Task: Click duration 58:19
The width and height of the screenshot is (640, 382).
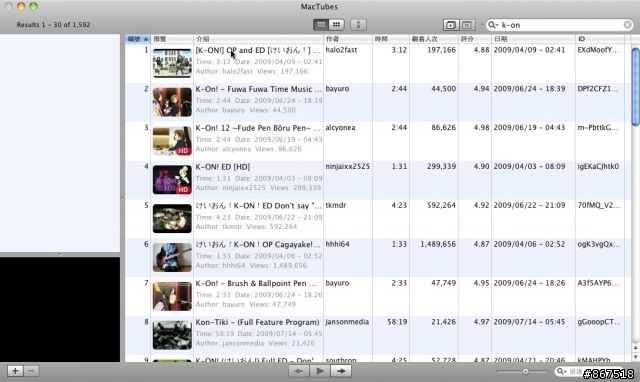Action: (x=397, y=322)
